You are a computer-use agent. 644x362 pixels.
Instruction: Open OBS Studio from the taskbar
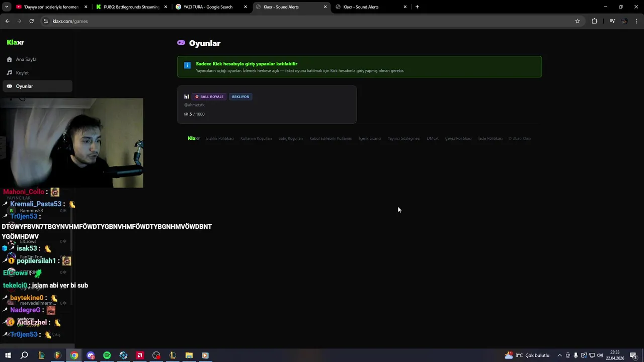pos(156,355)
